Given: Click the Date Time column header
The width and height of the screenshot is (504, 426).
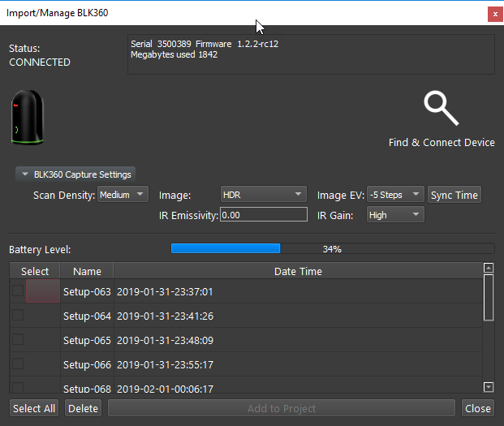Looking at the screenshot, I should (x=298, y=271).
